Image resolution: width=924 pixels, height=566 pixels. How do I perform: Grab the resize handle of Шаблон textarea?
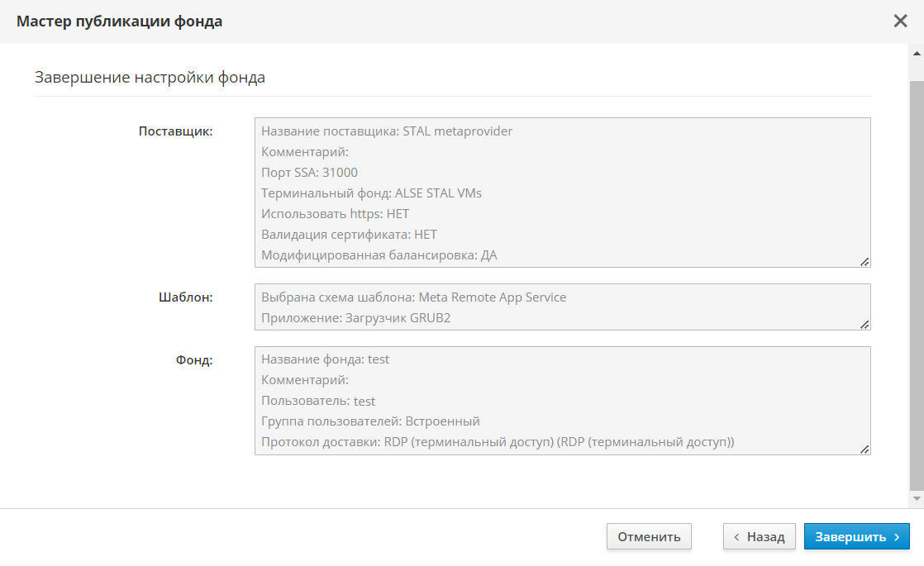(864, 324)
